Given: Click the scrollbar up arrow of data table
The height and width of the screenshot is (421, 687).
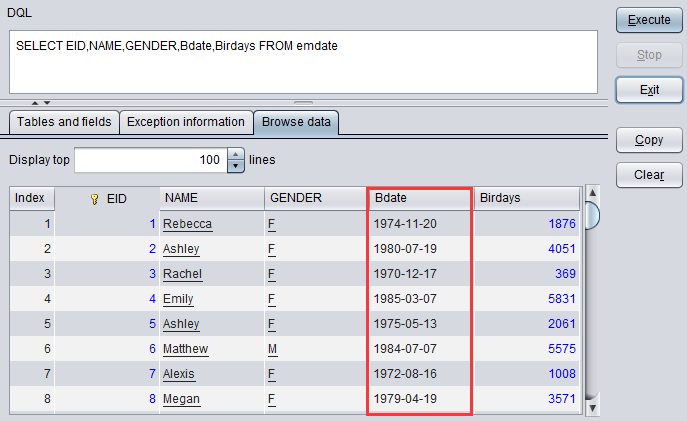Looking at the screenshot, I should pyautogui.click(x=592, y=192).
